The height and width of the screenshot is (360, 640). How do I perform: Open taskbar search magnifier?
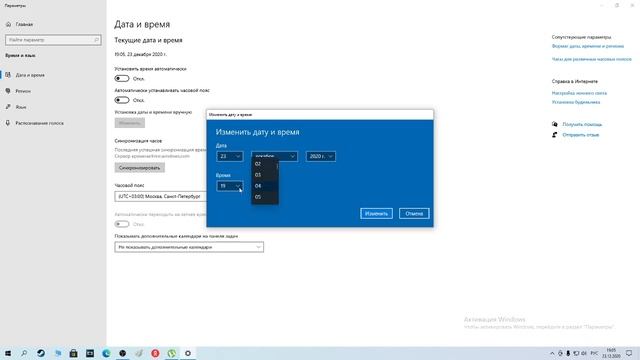tap(24, 353)
